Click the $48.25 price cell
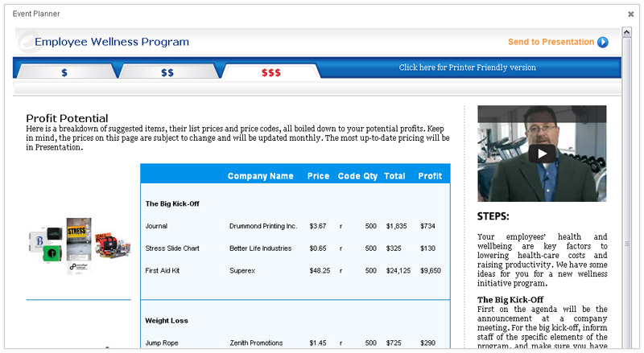 click(x=320, y=270)
